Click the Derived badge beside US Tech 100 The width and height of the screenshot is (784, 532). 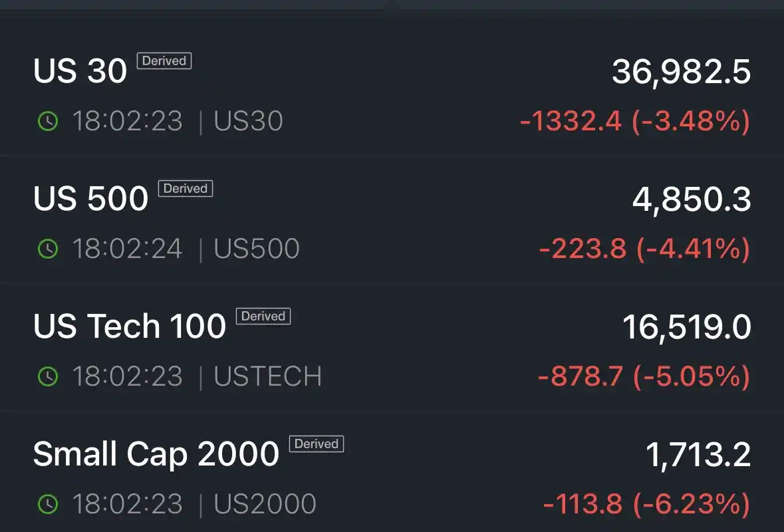click(263, 317)
